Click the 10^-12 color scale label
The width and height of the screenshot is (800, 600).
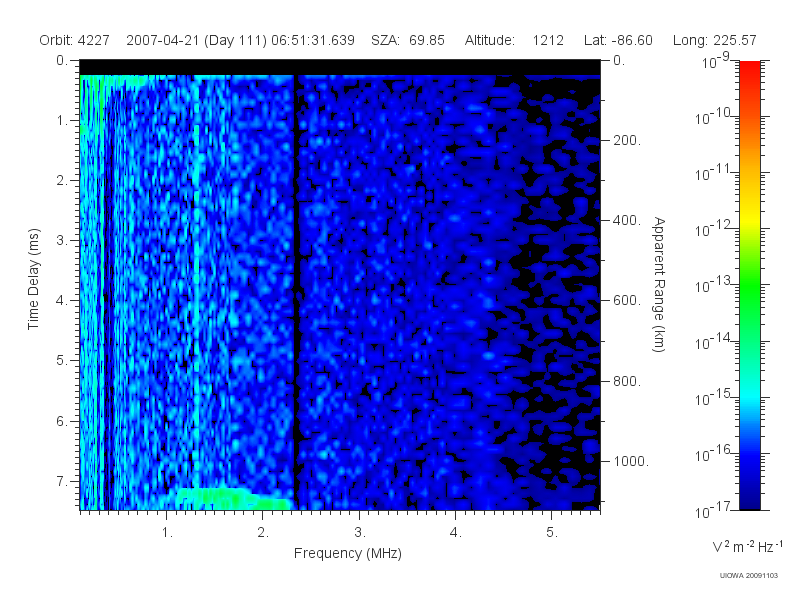point(713,228)
